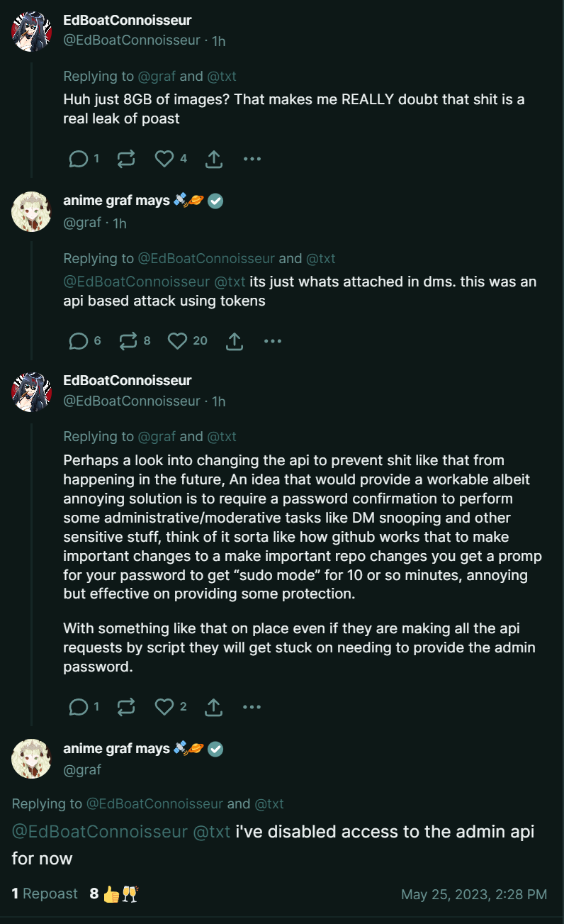
Task: Repost graf's post with 8 reposts
Action: (128, 341)
